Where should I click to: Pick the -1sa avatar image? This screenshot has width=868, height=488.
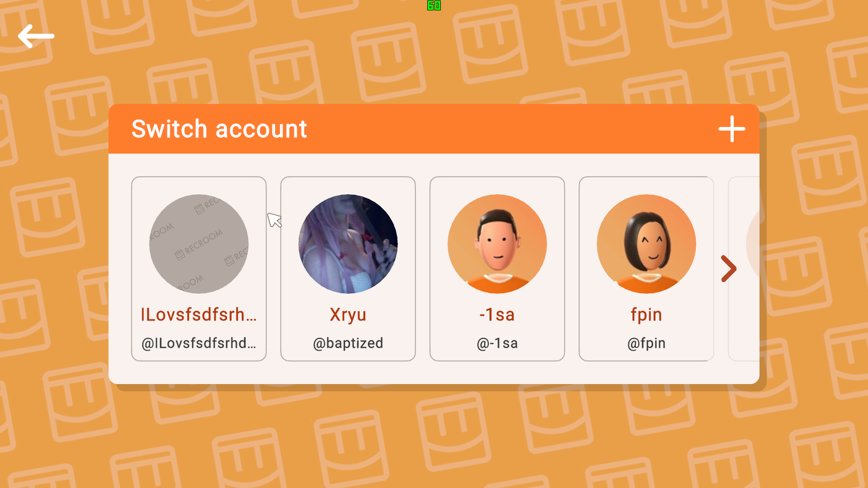[x=497, y=244]
